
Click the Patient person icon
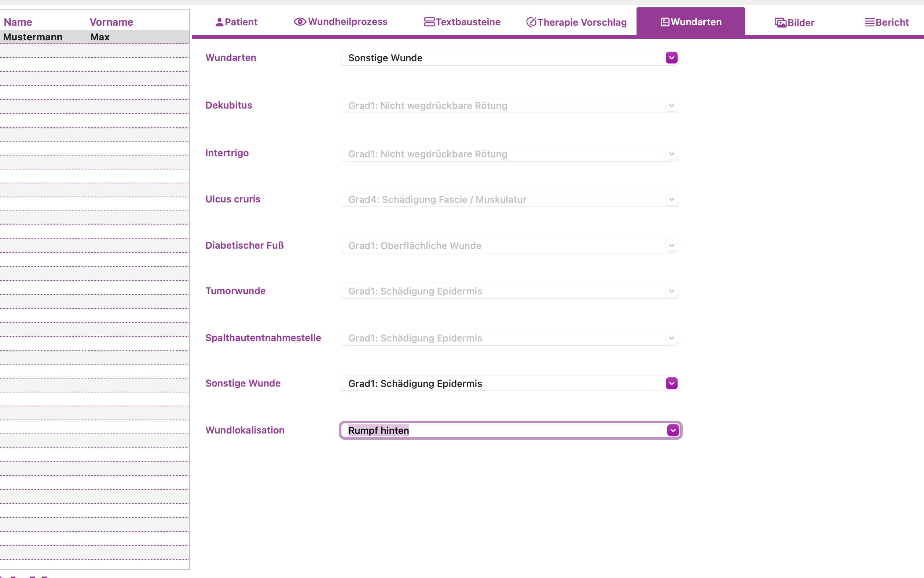click(219, 22)
